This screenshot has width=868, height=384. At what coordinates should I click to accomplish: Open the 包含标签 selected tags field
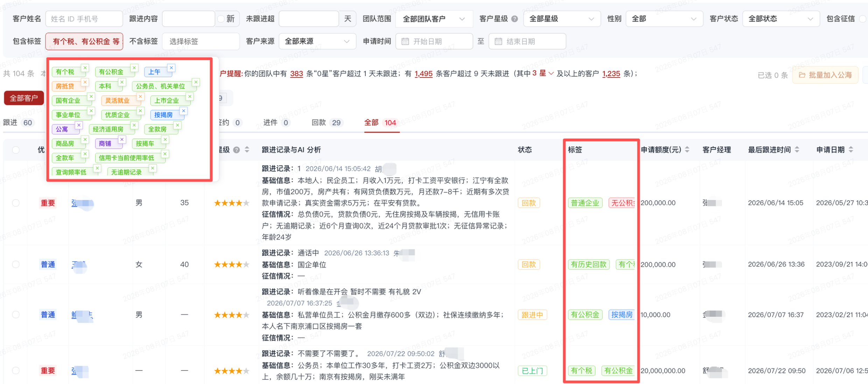84,41
